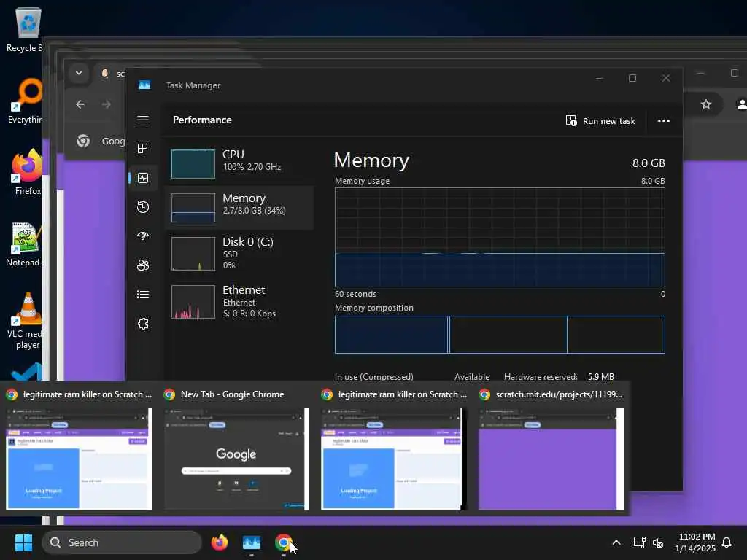Open Startup apps page in sidebar
Screen dimensions: 747x560
(143, 236)
